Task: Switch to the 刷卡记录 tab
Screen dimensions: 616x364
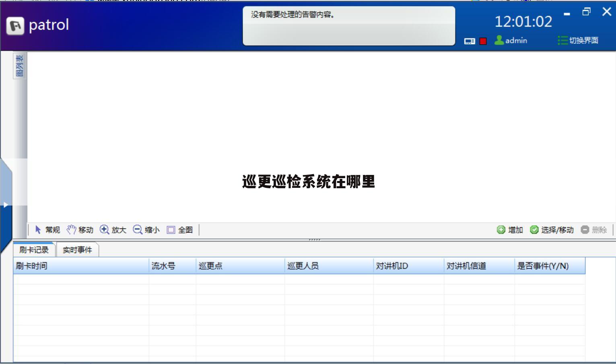Action: 34,250
